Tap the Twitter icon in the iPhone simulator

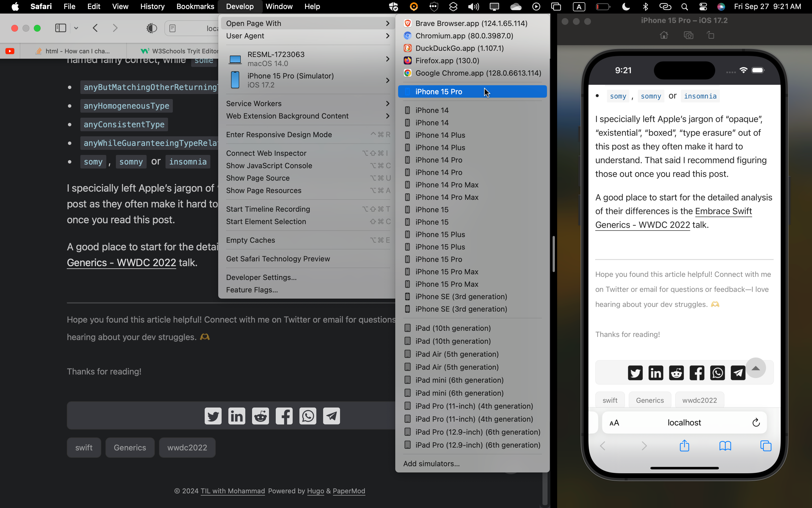click(635, 373)
